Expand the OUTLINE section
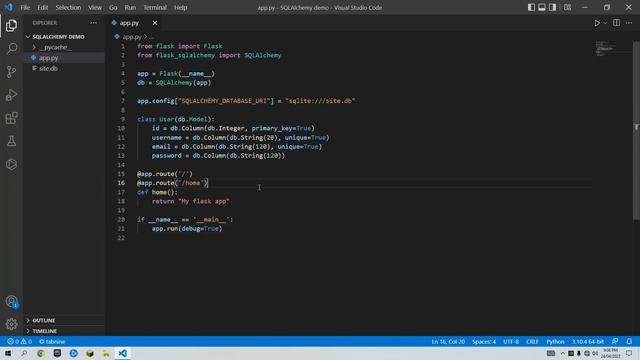Image resolution: width=640 pixels, height=360 pixels. [x=64, y=320]
